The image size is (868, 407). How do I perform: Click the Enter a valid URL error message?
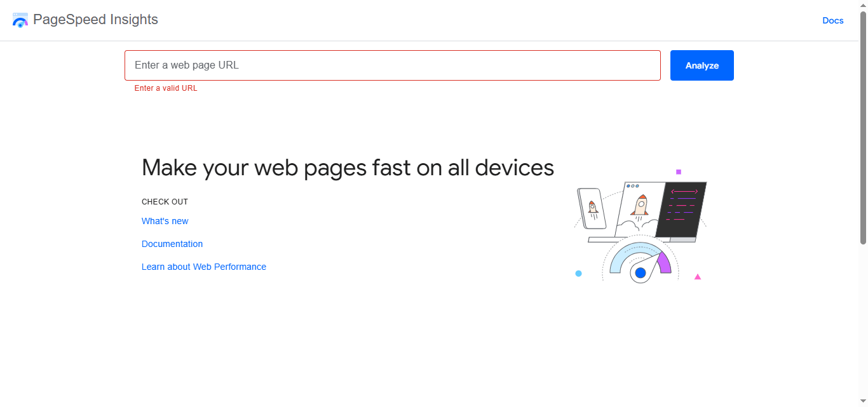pyautogui.click(x=165, y=88)
